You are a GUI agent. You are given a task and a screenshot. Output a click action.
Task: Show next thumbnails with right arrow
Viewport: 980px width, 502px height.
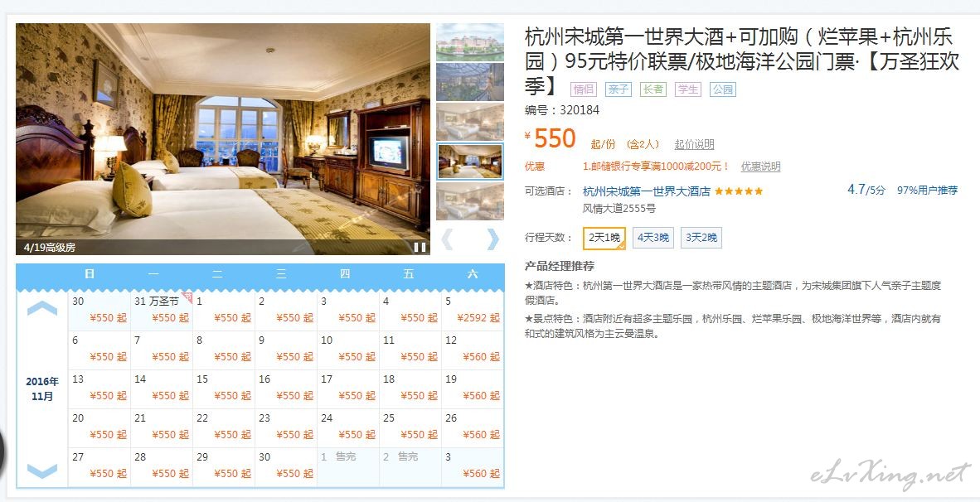[x=493, y=239]
